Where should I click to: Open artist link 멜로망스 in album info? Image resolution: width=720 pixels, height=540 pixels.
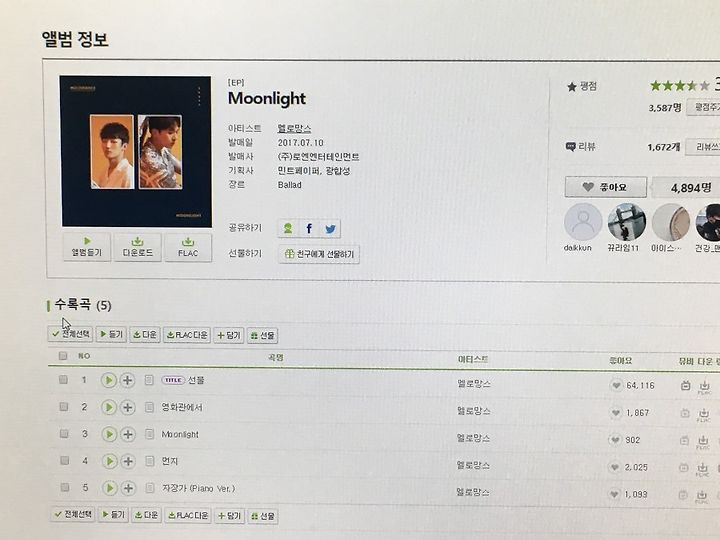(294, 129)
